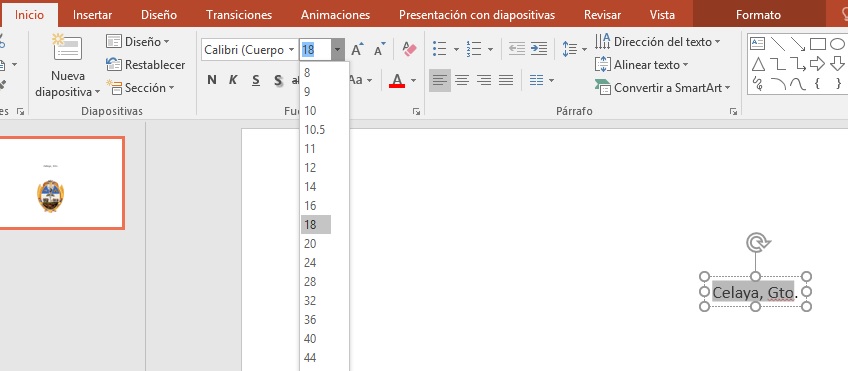Open Presentación con diapositivas tab
848x371 pixels.
click(477, 15)
